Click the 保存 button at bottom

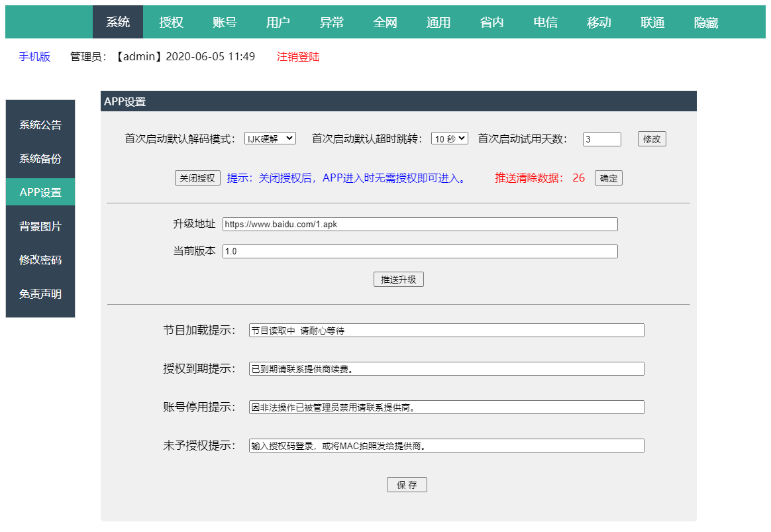pyautogui.click(x=407, y=485)
